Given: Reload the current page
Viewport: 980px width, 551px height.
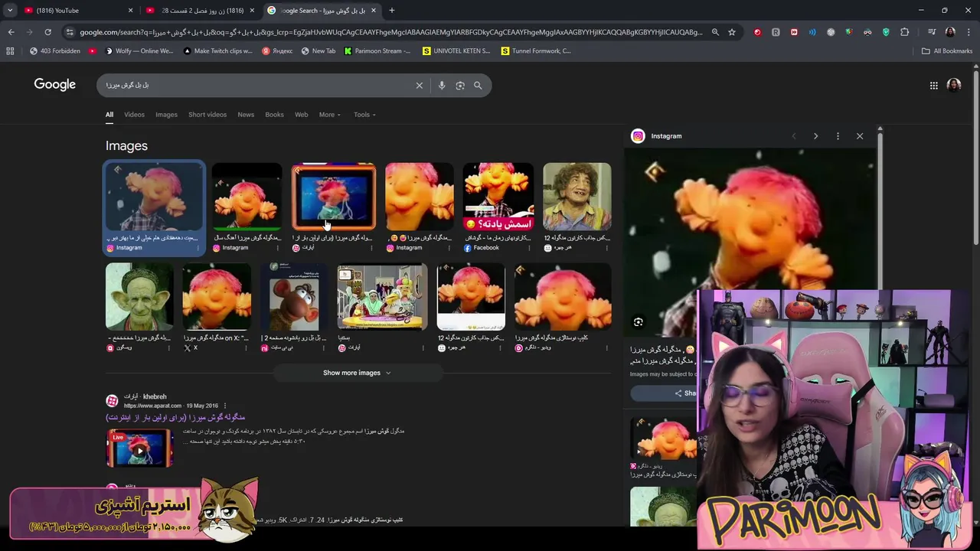Looking at the screenshot, I should click(x=47, y=32).
